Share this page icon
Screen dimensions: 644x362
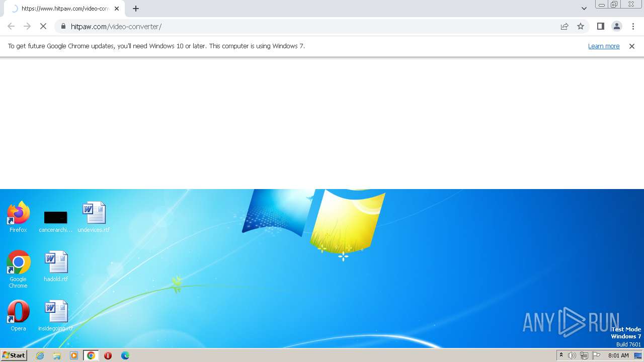point(565,26)
